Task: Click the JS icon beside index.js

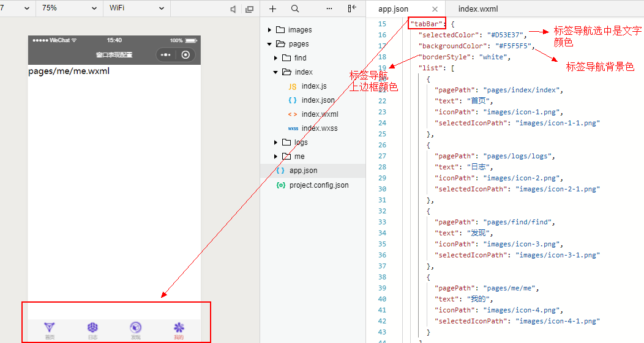Action: [x=293, y=87]
